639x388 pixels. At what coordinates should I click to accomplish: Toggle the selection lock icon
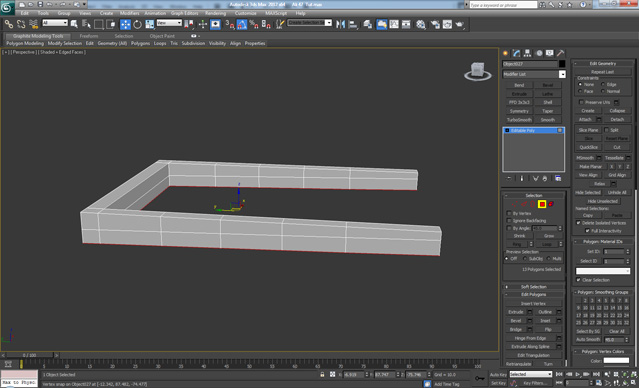pos(322,374)
